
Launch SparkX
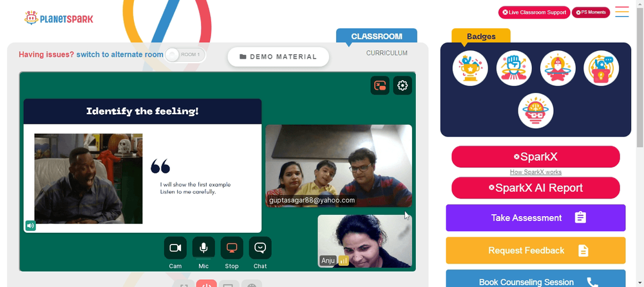click(x=536, y=157)
